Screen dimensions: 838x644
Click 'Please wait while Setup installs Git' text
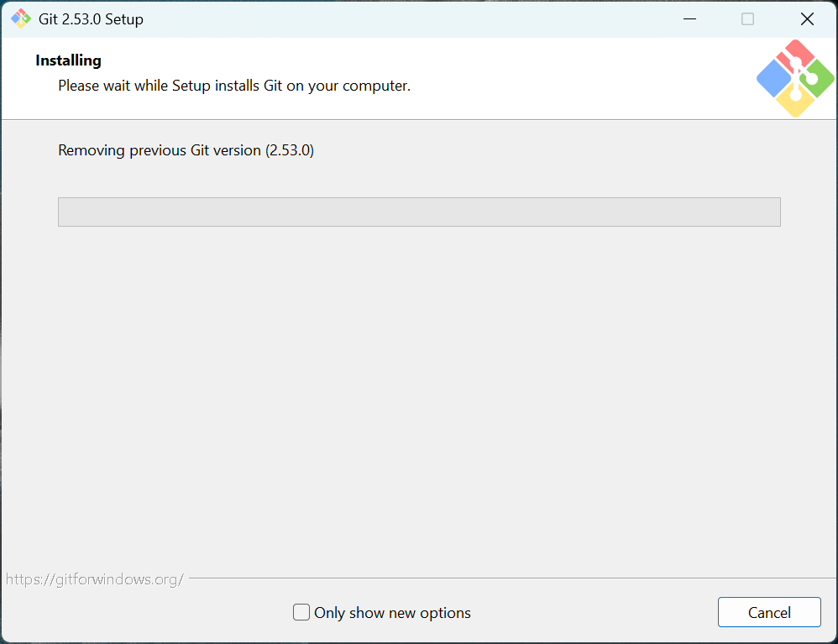(170, 86)
